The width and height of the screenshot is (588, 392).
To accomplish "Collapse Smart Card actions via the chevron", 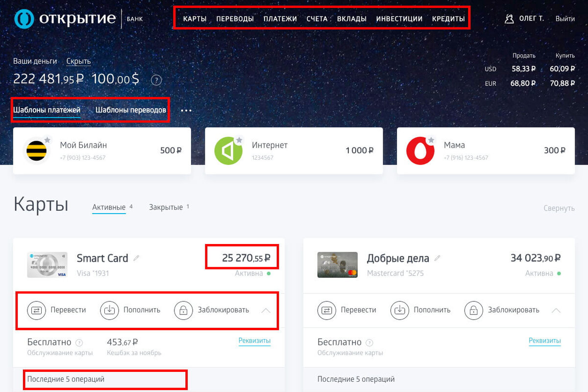I will click(x=265, y=310).
